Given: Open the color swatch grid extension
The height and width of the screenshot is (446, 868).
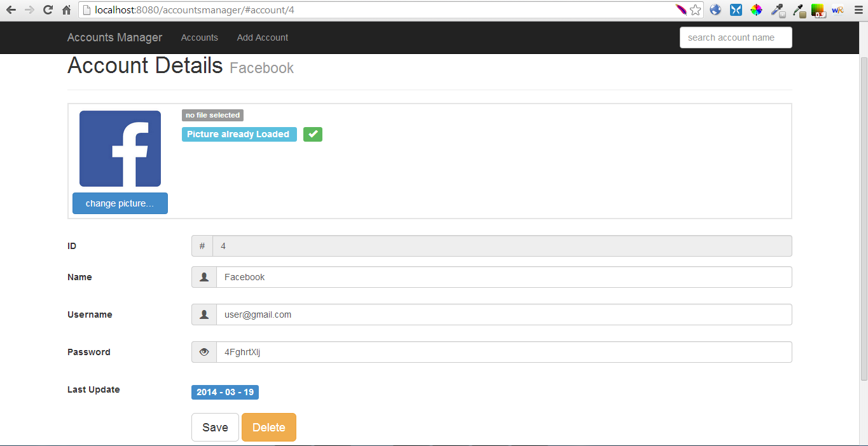Looking at the screenshot, I should [x=818, y=10].
